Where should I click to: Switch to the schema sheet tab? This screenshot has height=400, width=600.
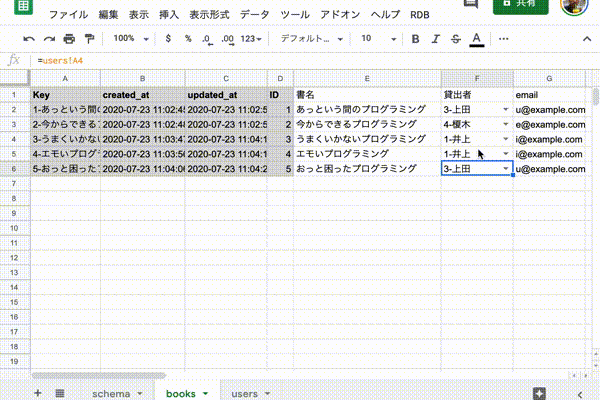point(111,393)
